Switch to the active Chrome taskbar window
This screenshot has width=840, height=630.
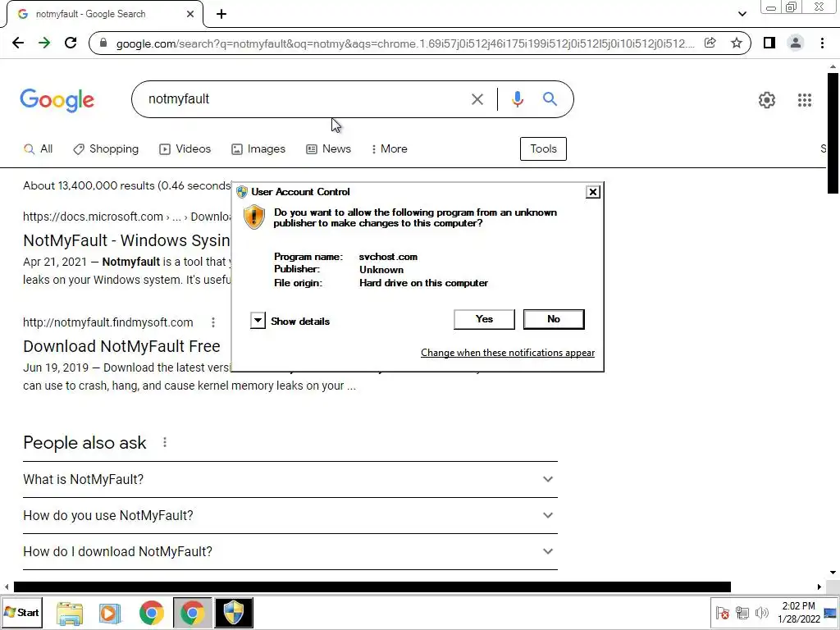(192, 613)
